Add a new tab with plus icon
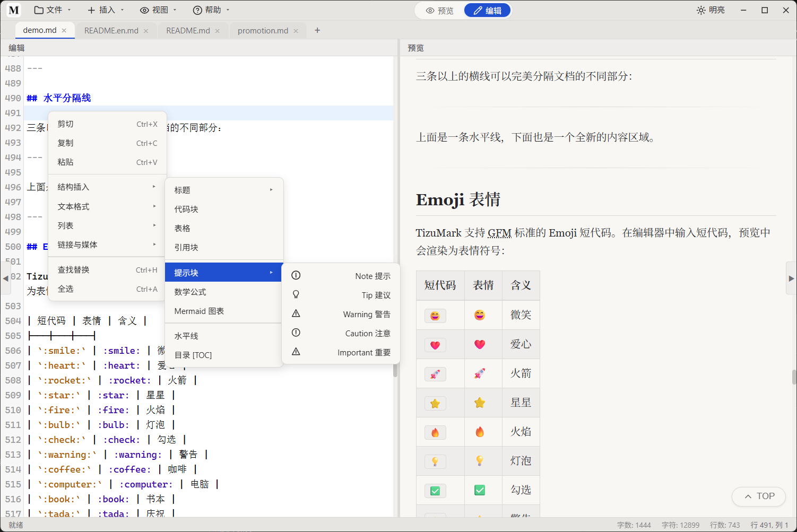 317,30
